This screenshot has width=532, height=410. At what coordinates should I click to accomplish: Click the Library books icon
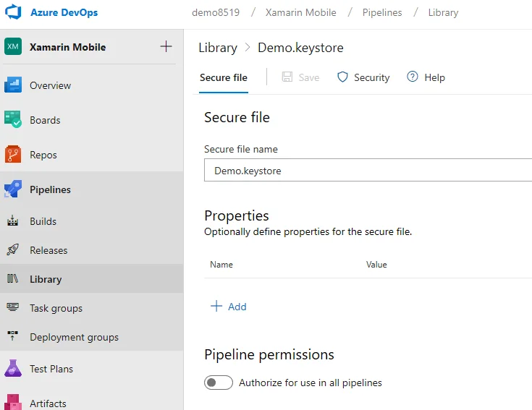[12, 278]
